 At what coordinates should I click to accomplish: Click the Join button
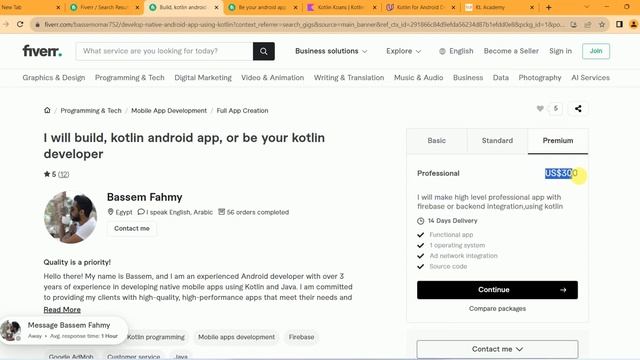tap(596, 51)
